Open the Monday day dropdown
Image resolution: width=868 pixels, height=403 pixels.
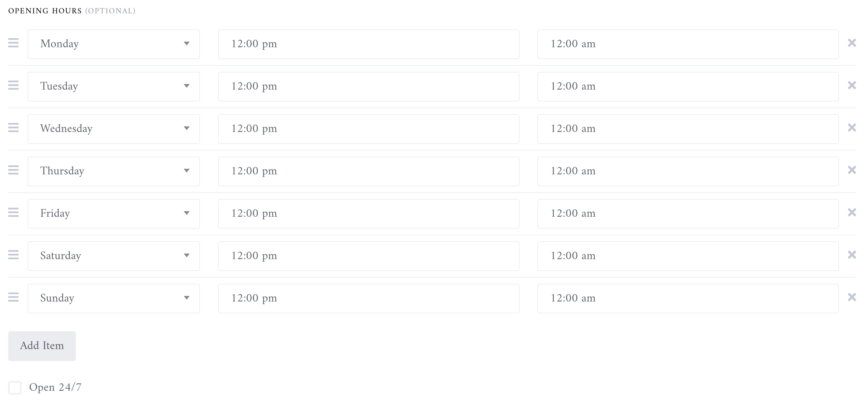tap(114, 44)
